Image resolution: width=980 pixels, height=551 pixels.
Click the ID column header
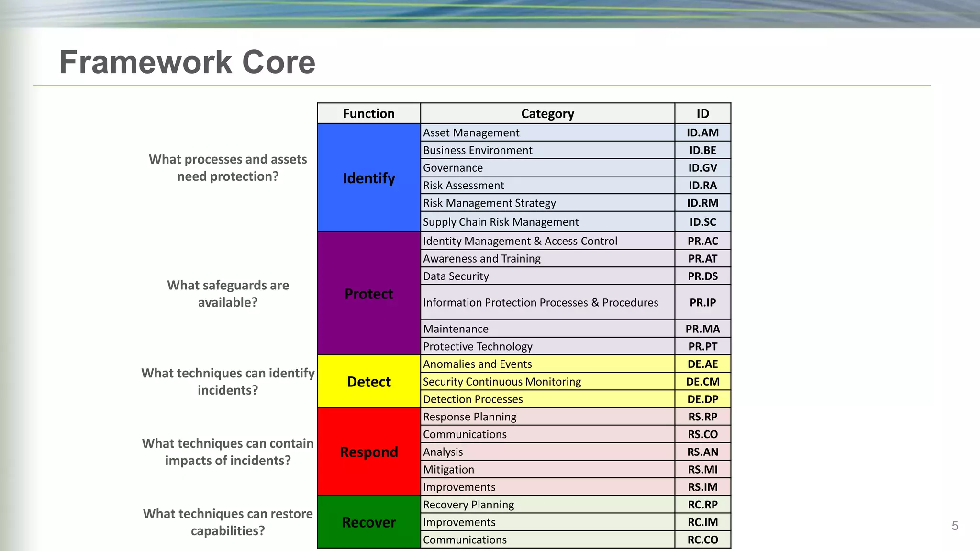[x=703, y=113]
